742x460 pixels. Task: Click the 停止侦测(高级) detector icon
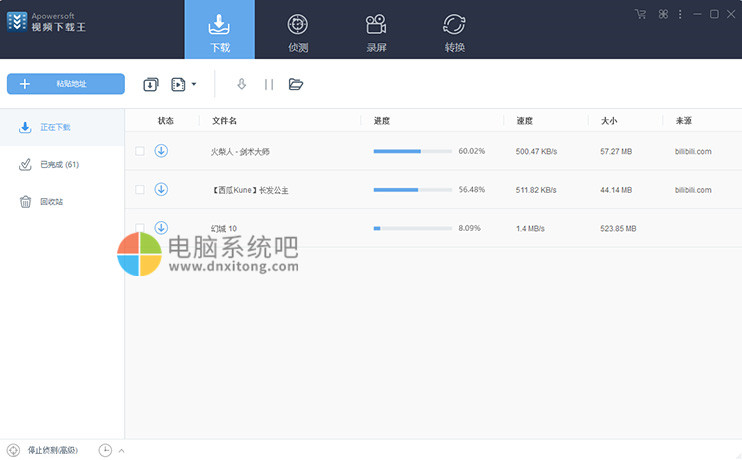pyautogui.click(x=13, y=450)
